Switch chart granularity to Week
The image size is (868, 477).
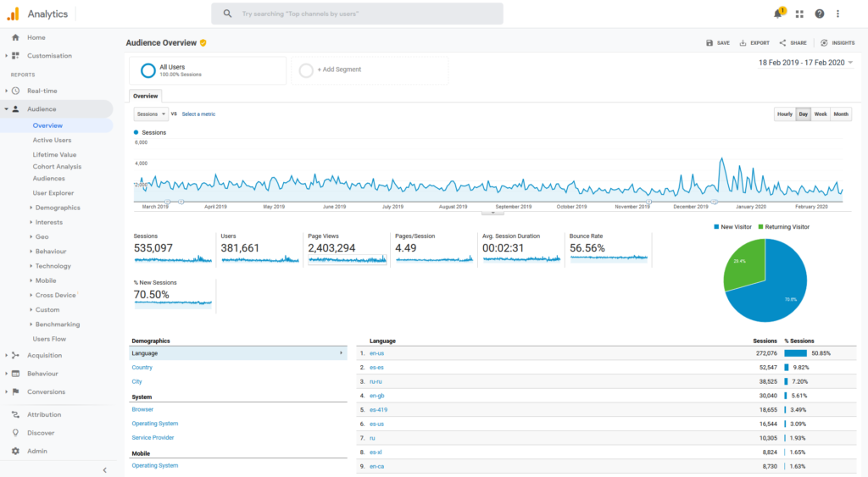coord(821,114)
